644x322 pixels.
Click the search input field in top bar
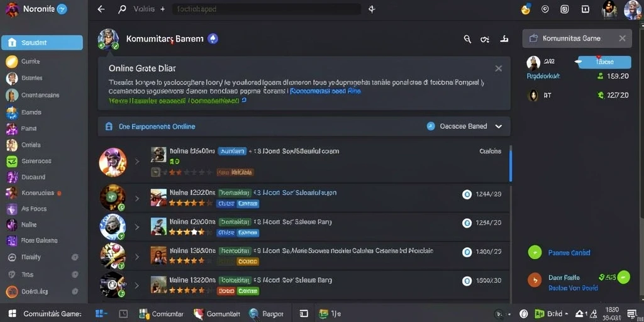pyautogui.click(x=267, y=9)
